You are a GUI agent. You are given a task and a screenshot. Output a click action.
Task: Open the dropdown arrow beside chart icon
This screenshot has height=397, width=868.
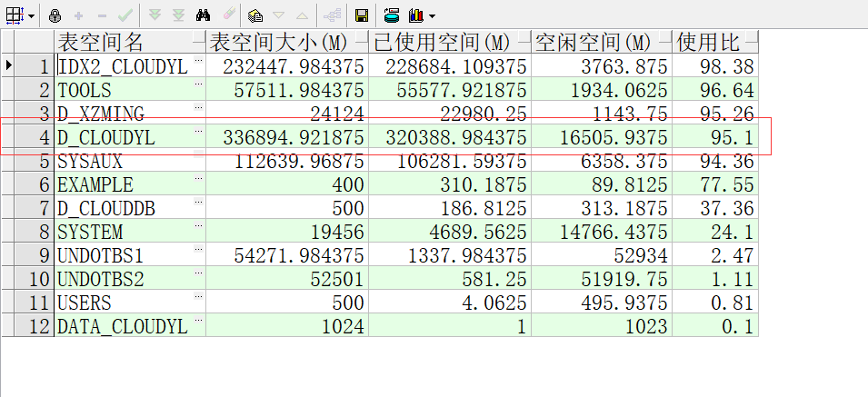click(x=432, y=16)
